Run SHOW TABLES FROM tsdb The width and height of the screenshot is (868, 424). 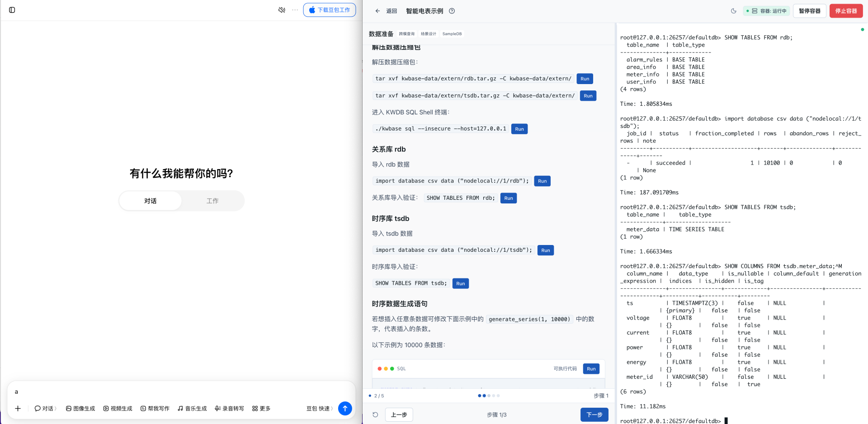(x=461, y=284)
